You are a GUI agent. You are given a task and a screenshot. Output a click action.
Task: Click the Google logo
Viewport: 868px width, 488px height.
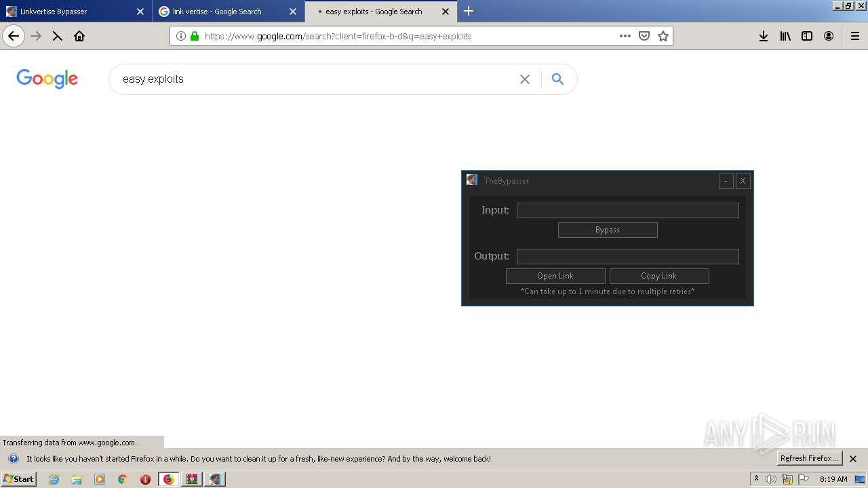(47, 79)
